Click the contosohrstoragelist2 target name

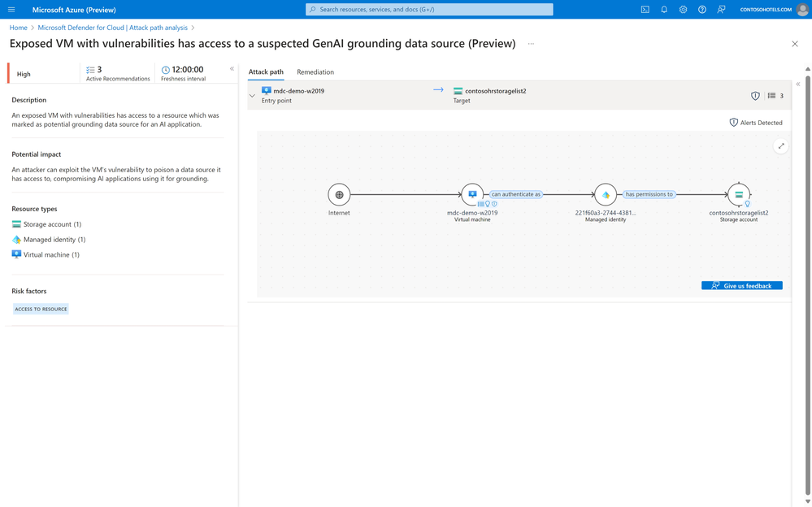(496, 91)
